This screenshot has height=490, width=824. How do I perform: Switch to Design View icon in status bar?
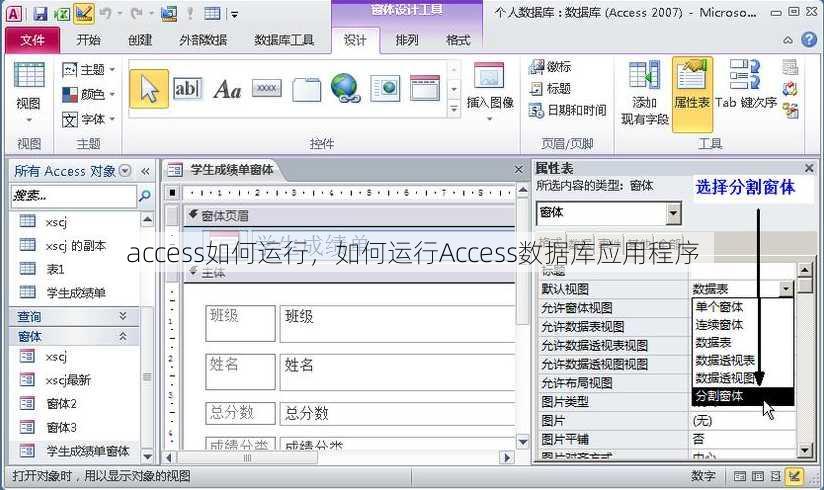click(794, 476)
